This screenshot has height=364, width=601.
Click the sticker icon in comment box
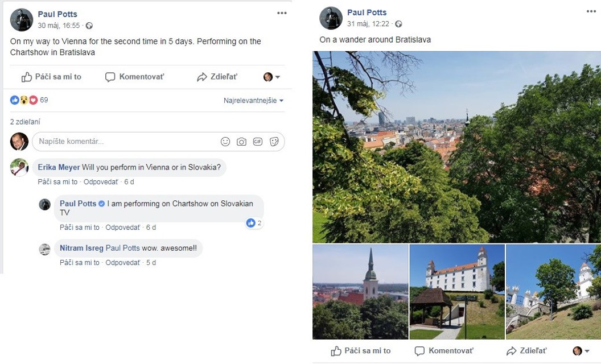pos(274,142)
